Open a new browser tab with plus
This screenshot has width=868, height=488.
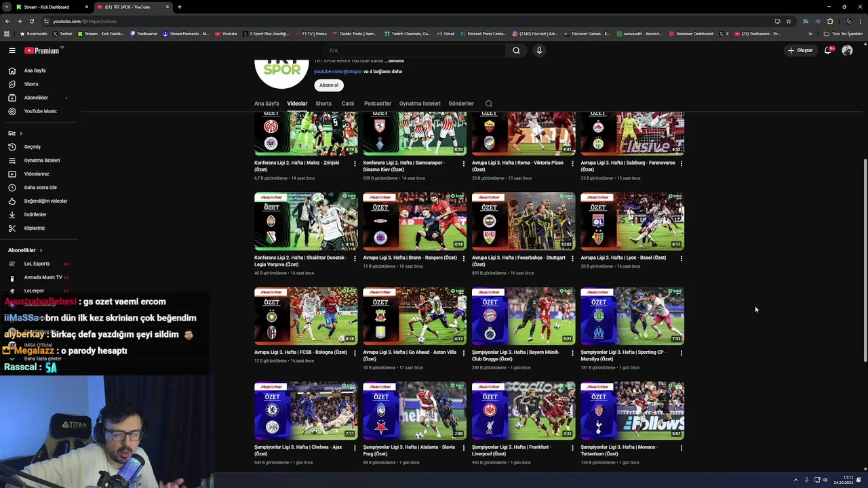(179, 7)
